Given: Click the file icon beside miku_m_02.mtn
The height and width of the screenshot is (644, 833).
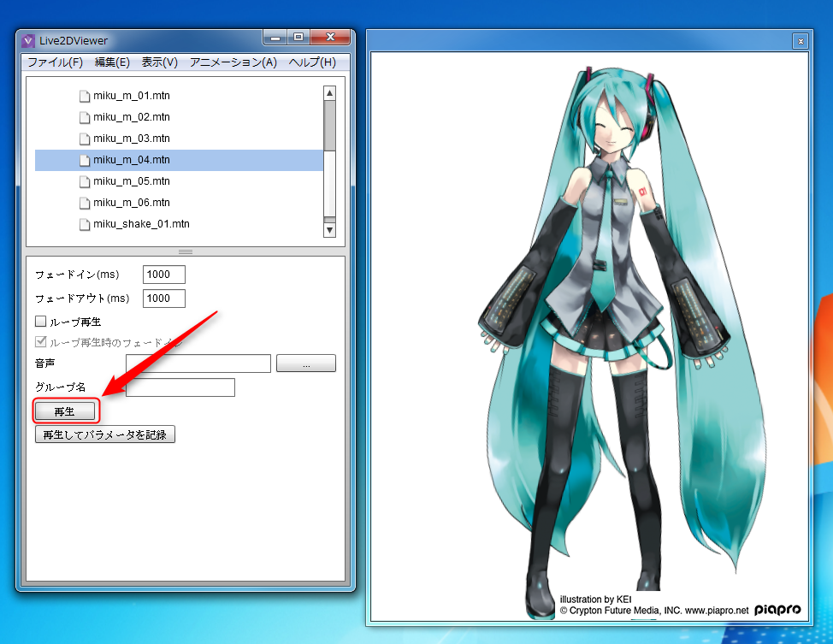Looking at the screenshot, I should 84,117.
